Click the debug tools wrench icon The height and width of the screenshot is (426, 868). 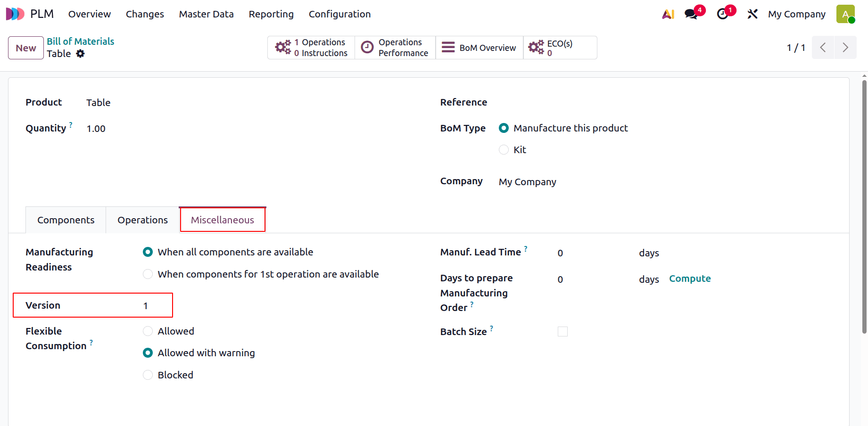752,14
